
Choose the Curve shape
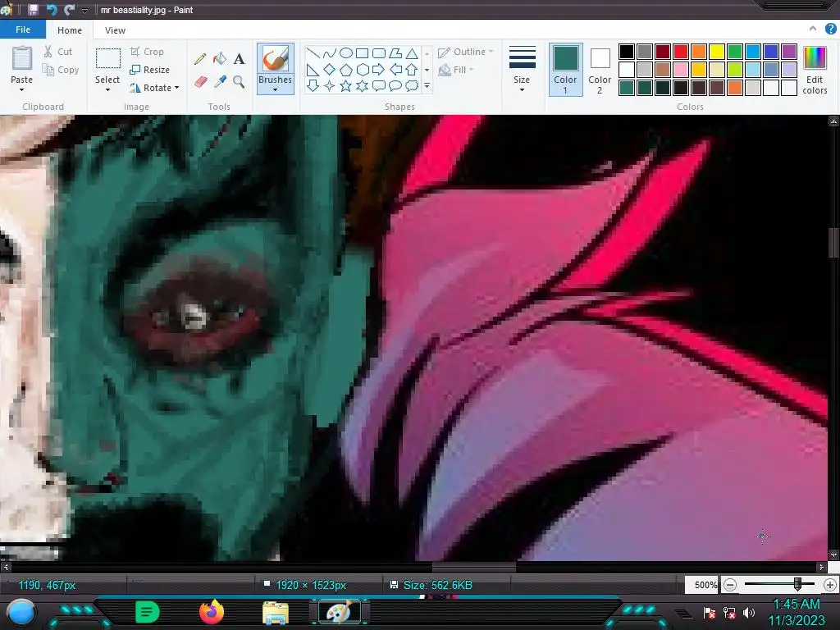[x=330, y=53]
